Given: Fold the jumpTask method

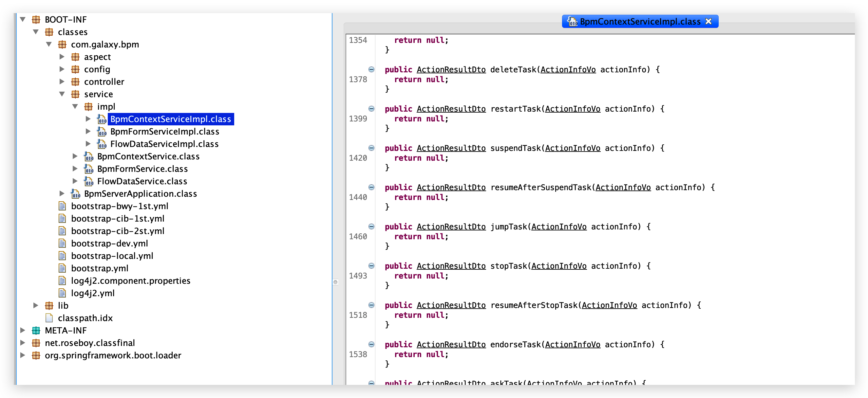Looking at the screenshot, I should (x=371, y=227).
